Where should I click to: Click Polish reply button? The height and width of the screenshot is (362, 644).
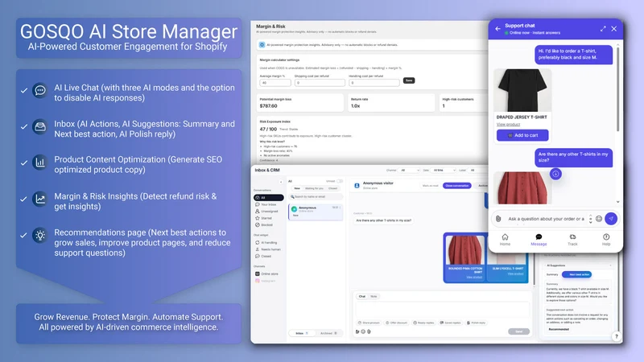477,323
